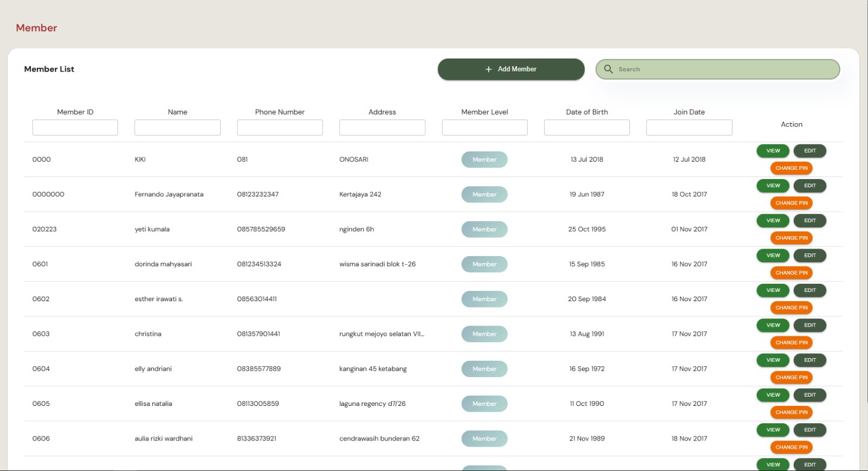This screenshot has height=471, width=868.
Task: Click the Member ID column header
Action: (75, 112)
